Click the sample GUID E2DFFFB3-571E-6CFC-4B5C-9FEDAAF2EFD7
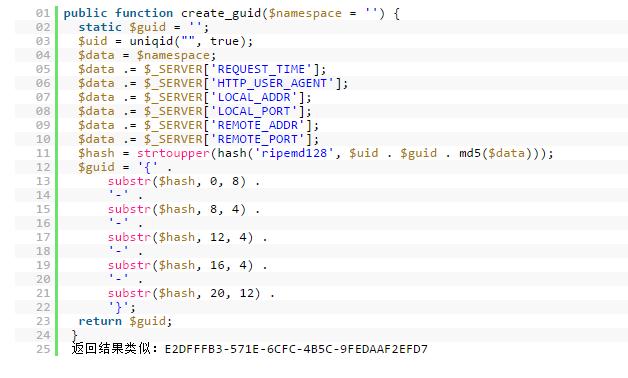Viewport: 628px width, 378px height. 296,349
